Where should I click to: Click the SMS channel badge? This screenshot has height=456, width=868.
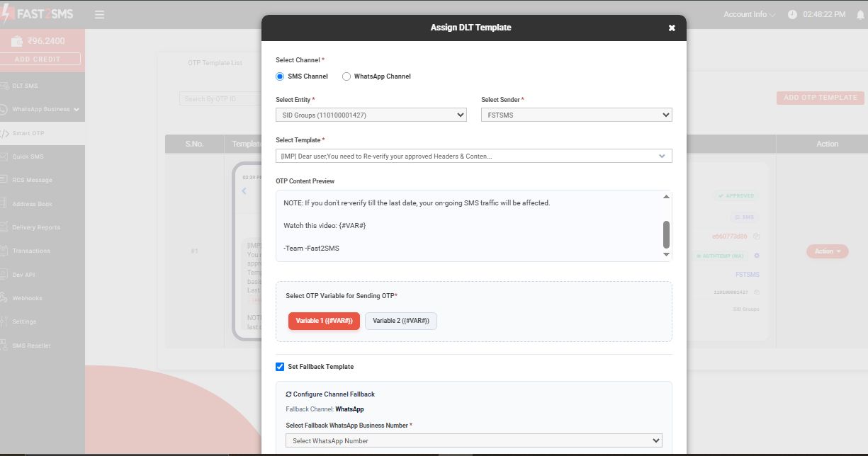(743, 217)
